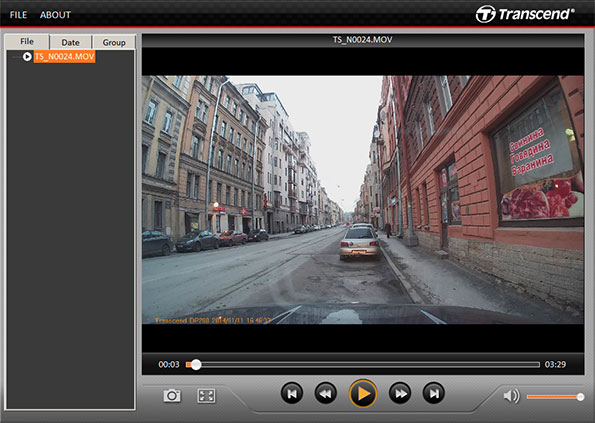Switch to the Group tab
This screenshot has width=595, height=423.
[114, 42]
